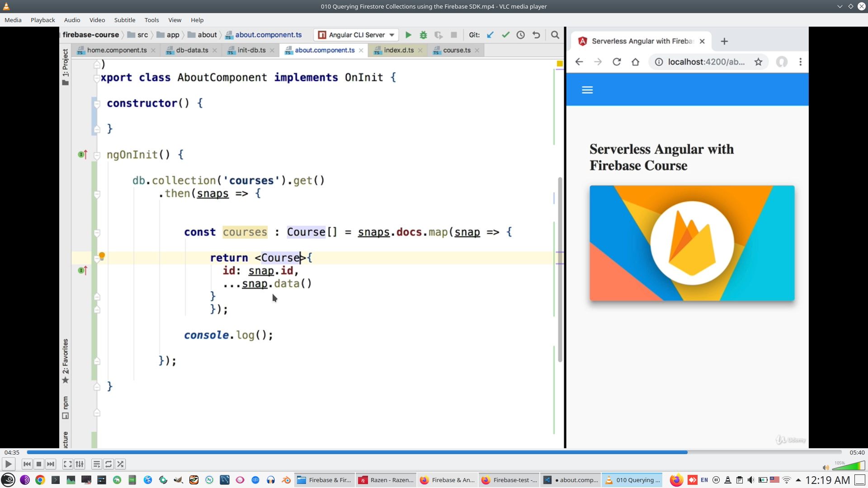The width and height of the screenshot is (868, 488).
Task: Enter fullscreen video mode
Action: [67, 464]
